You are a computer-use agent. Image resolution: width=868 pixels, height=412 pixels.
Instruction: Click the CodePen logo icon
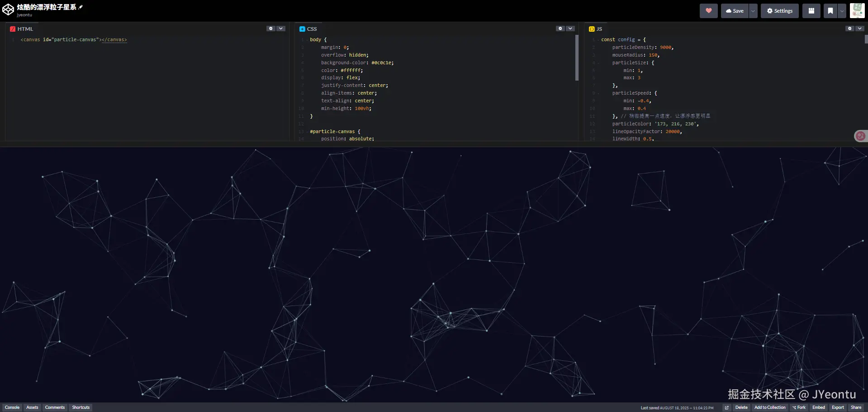(8, 10)
